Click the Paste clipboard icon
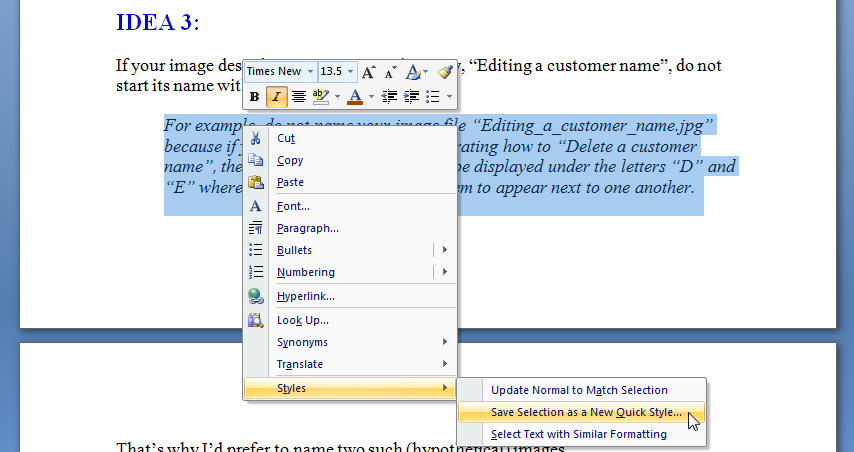This screenshot has height=452, width=854. [x=255, y=182]
